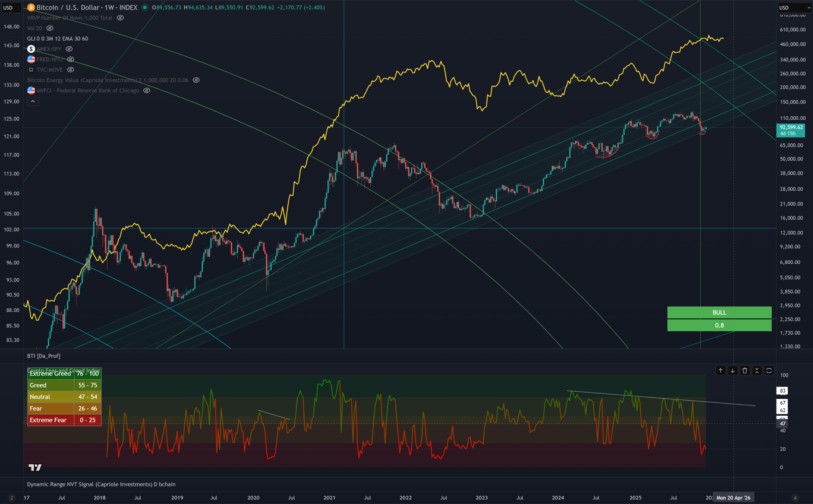Open the left USD scale currency selector
This screenshot has height=504, width=813.
coord(12,7)
